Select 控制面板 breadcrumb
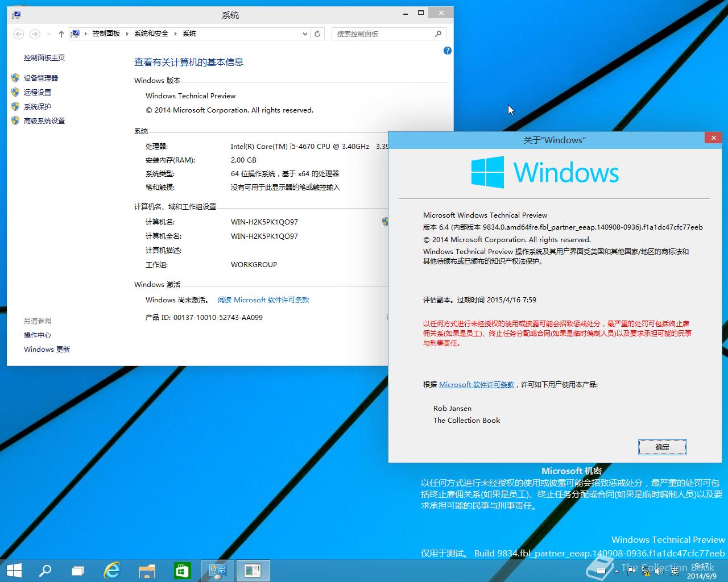 pos(106,34)
